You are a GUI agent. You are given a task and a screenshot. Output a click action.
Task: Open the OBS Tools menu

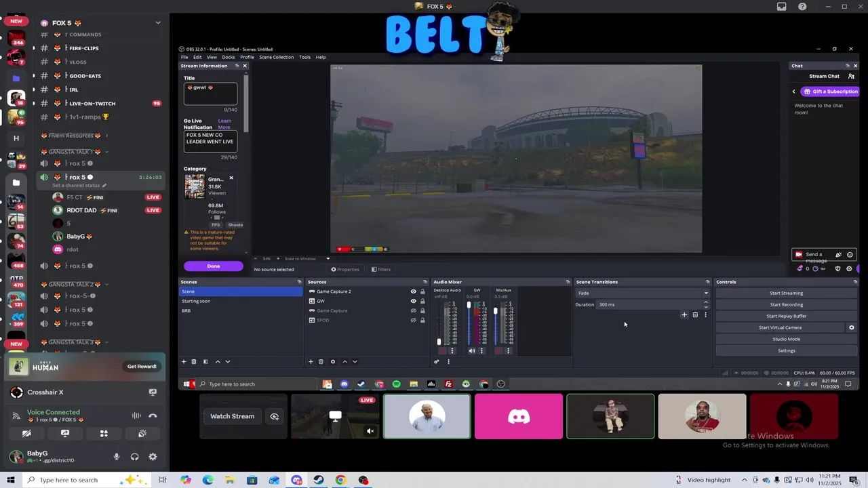[x=304, y=57]
